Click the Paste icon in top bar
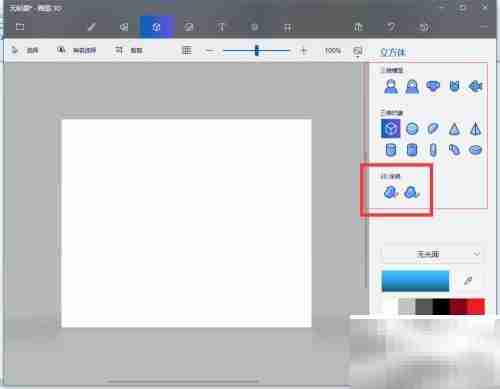The width and height of the screenshot is (500, 389). (358, 27)
